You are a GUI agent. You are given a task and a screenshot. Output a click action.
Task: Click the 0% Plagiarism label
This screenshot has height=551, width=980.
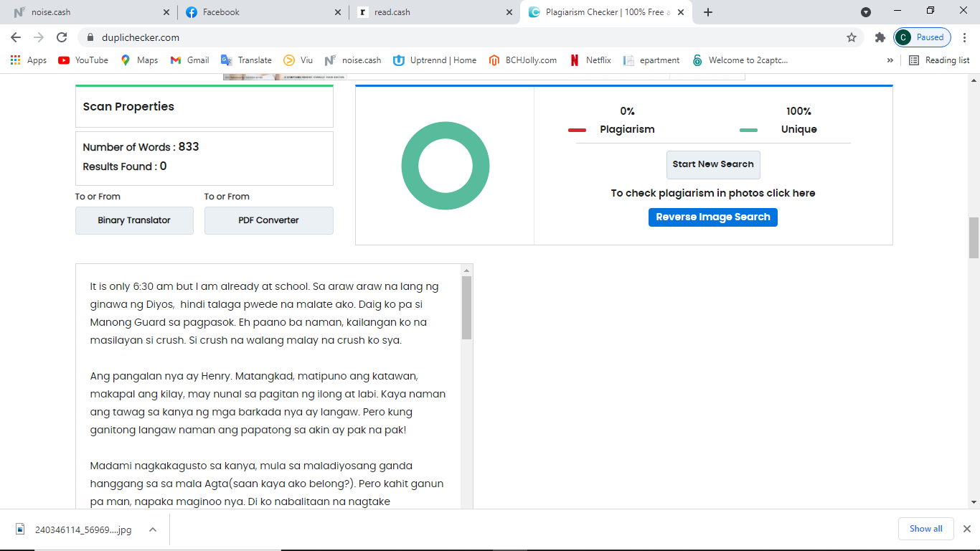click(627, 121)
